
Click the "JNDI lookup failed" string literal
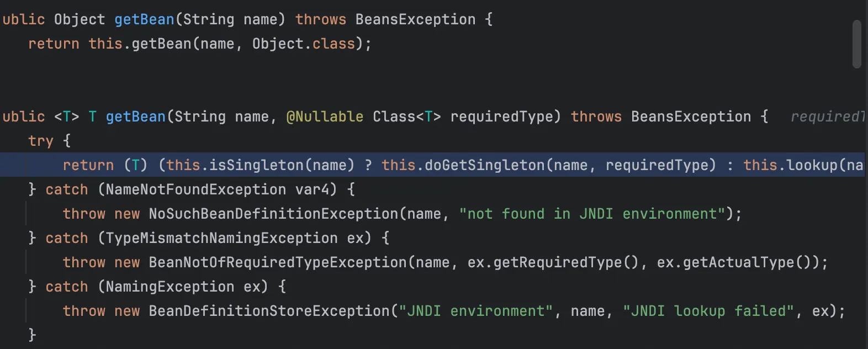709,311
